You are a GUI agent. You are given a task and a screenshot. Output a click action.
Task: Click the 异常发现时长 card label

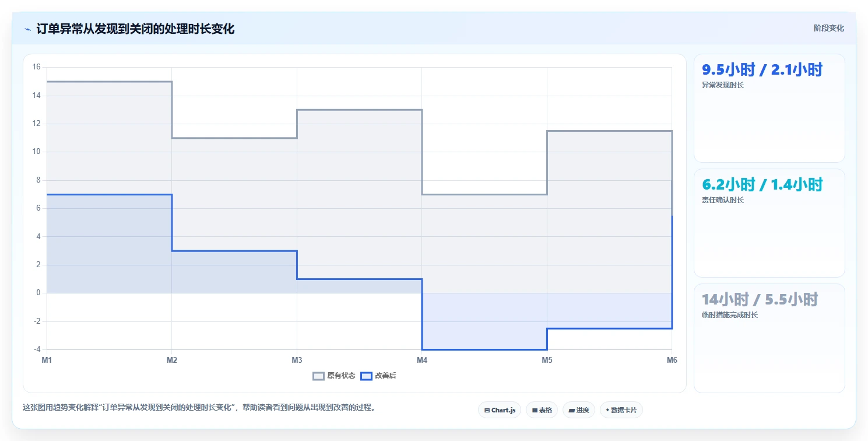[723, 85]
